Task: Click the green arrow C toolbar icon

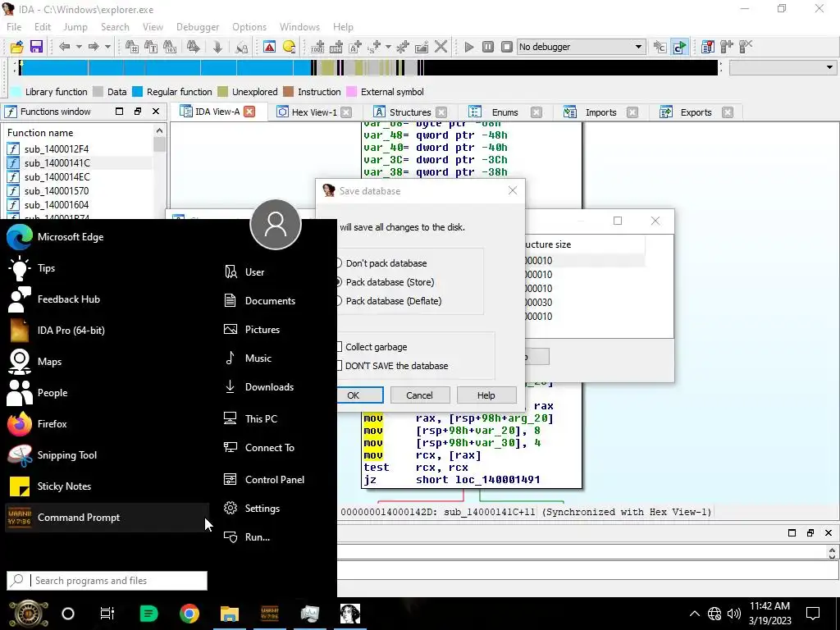Action: click(679, 47)
